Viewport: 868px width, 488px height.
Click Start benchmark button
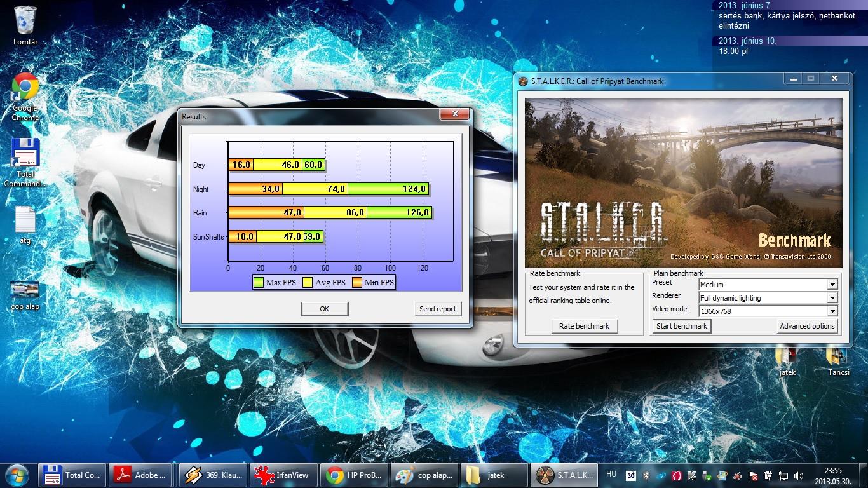(682, 326)
